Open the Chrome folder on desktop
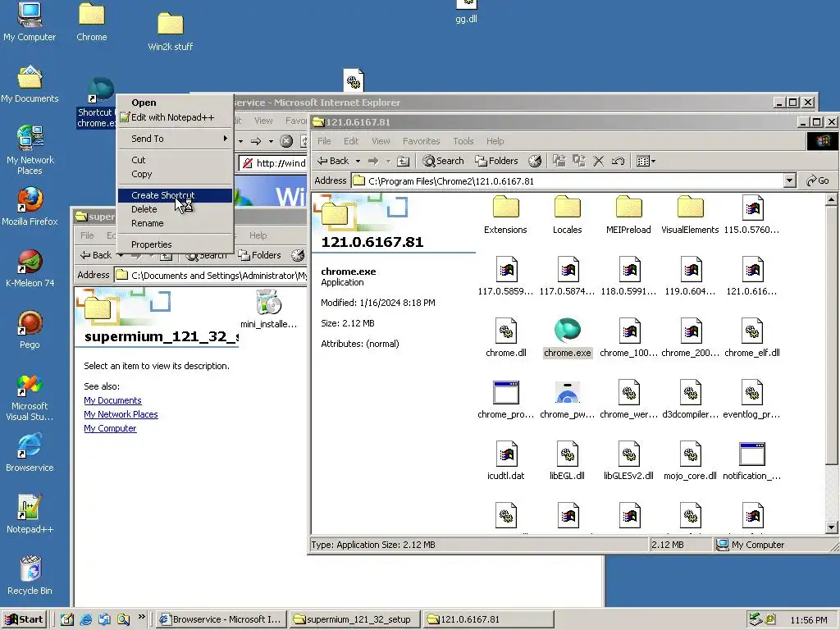Image resolution: width=840 pixels, height=630 pixels. (92, 21)
